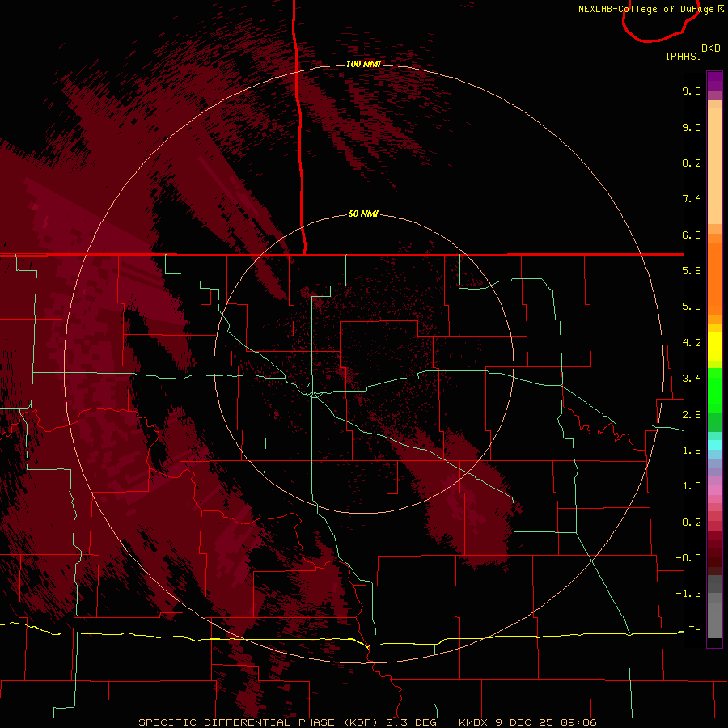Pick the pink band of the color scale
This screenshot has height=728, width=728.
(x=714, y=490)
